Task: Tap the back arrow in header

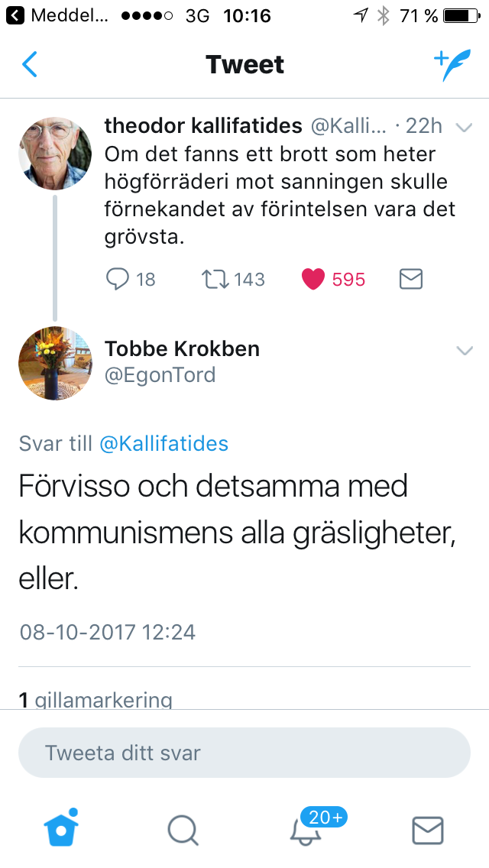Action: point(29,65)
